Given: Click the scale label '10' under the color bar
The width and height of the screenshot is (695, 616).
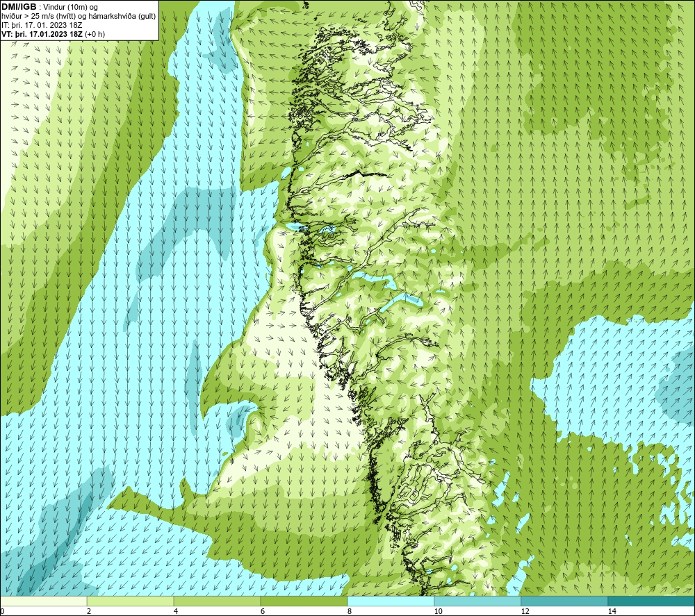Looking at the screenshot, I should pos(438,612).
